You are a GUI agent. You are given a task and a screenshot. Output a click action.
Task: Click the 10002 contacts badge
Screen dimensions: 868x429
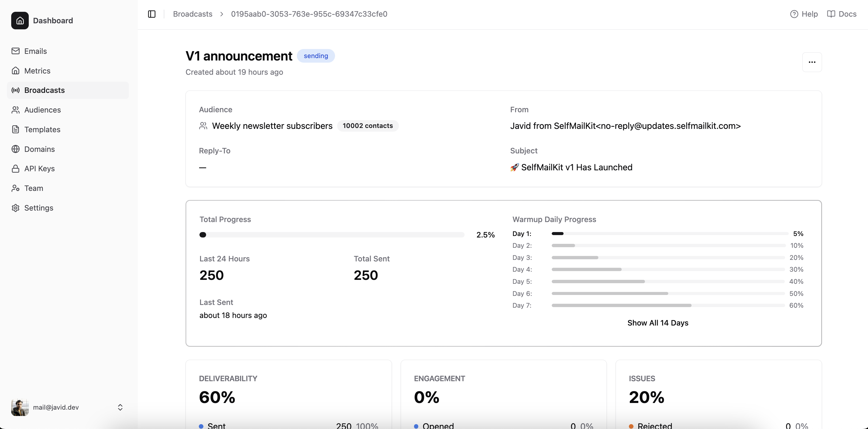tap(368, 126)
